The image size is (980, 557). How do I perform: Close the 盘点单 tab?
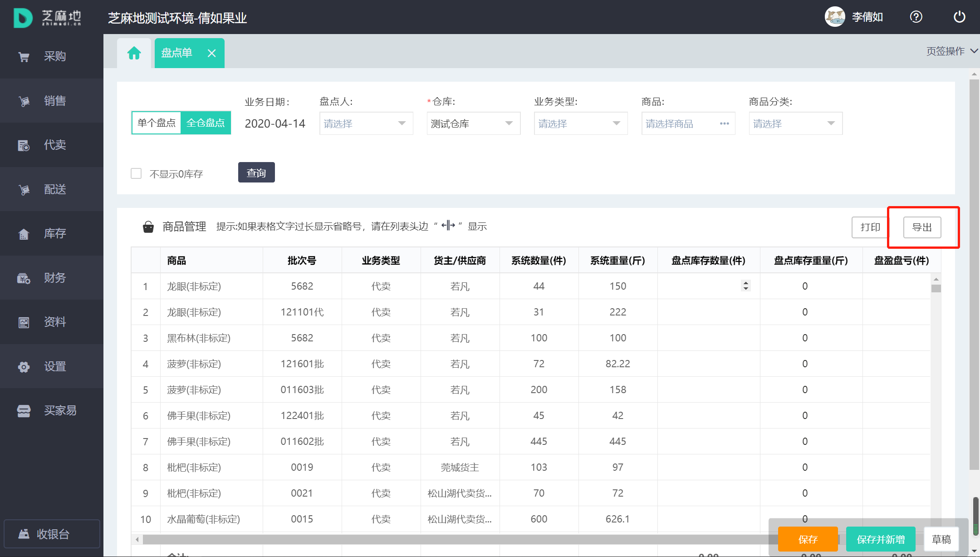[x=211, y=53]
